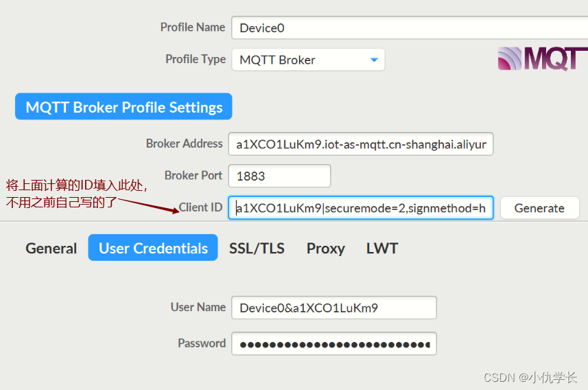The image size is (588, 390).
Task: Focus the Client ID text field
Action: [361, 207]
